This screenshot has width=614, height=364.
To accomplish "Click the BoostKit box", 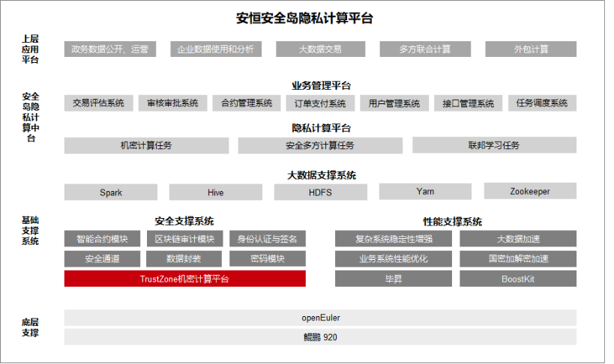I will pos(518,279).
